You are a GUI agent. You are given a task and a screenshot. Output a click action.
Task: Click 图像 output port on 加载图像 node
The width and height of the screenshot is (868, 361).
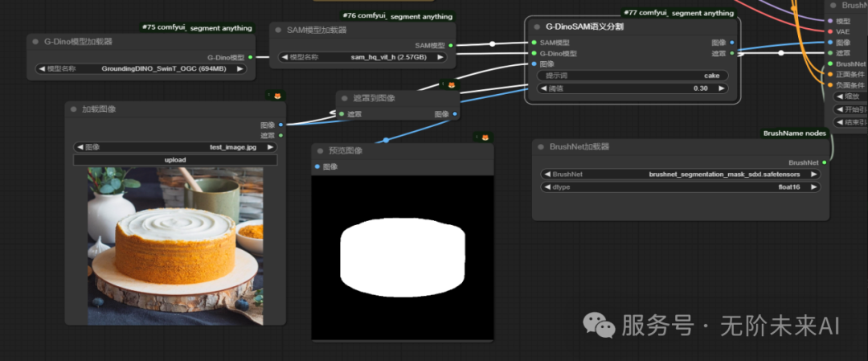click(280, 125)
